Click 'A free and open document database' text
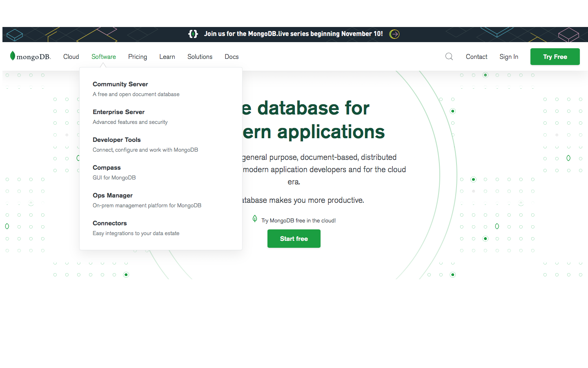 click(x=136, y=94)
